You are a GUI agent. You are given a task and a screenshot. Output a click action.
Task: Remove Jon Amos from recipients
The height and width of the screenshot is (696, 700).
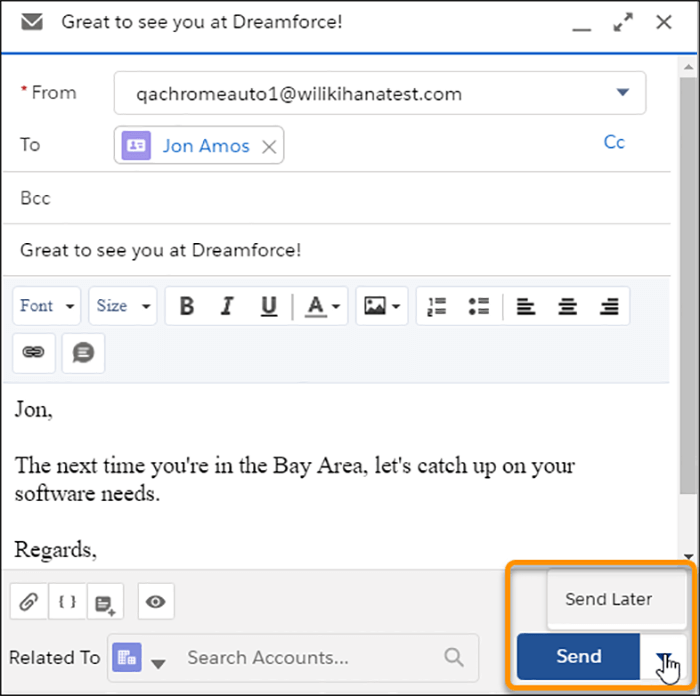point(269,146)
